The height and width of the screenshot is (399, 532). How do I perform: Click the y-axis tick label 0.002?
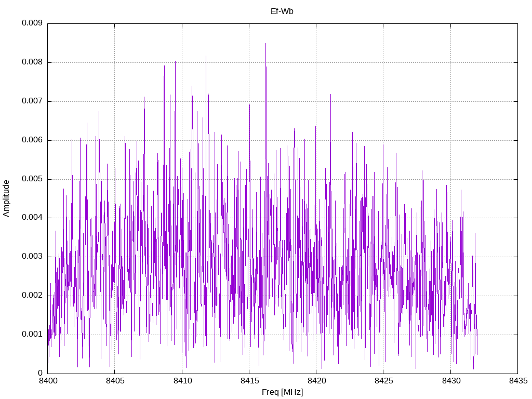[x=32, y=295]
